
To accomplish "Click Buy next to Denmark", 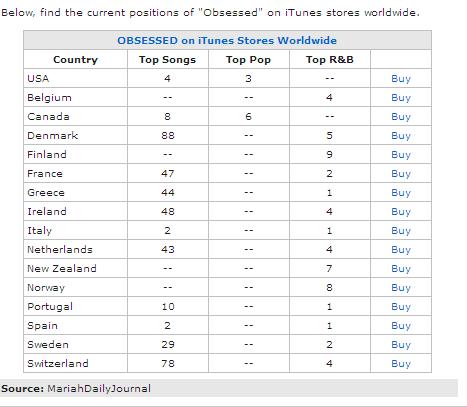I will [x=401, y=136].
